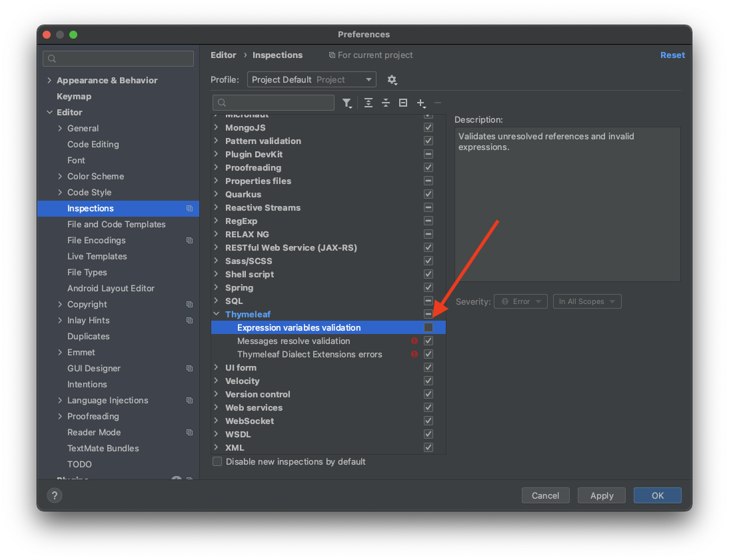
Task: Confirm with the OK button
Action: (x=658, y=495)
